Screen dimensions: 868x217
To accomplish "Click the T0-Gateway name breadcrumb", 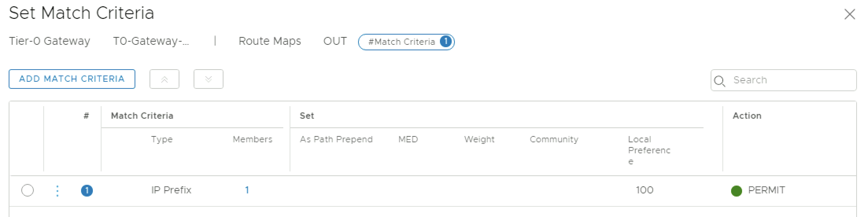I will click(x=151, y=41).
